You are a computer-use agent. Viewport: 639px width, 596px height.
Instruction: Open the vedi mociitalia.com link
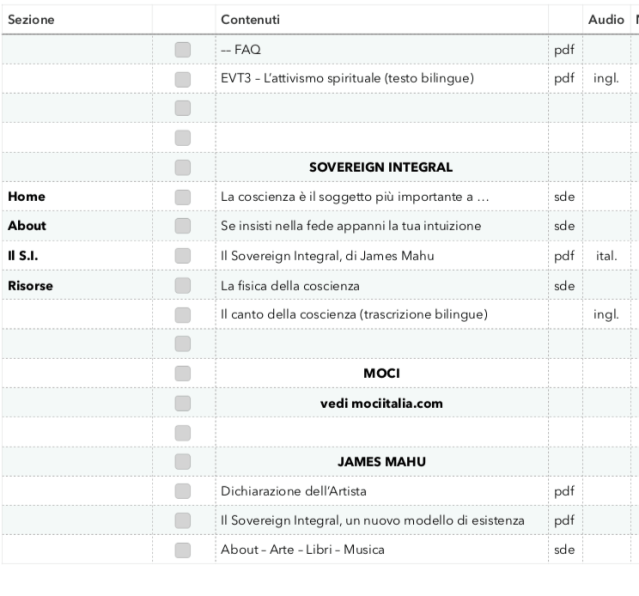pyautogui.click(x=380, y=403)
